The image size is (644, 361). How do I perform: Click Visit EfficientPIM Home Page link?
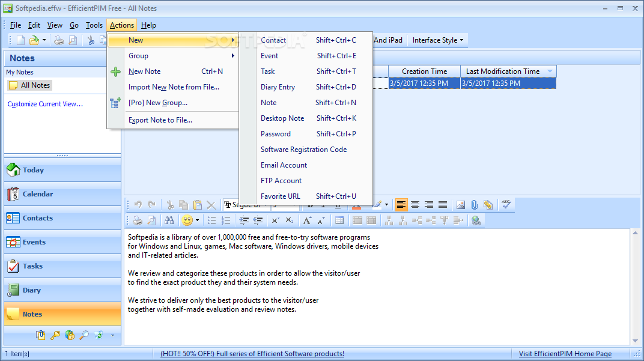565,354
